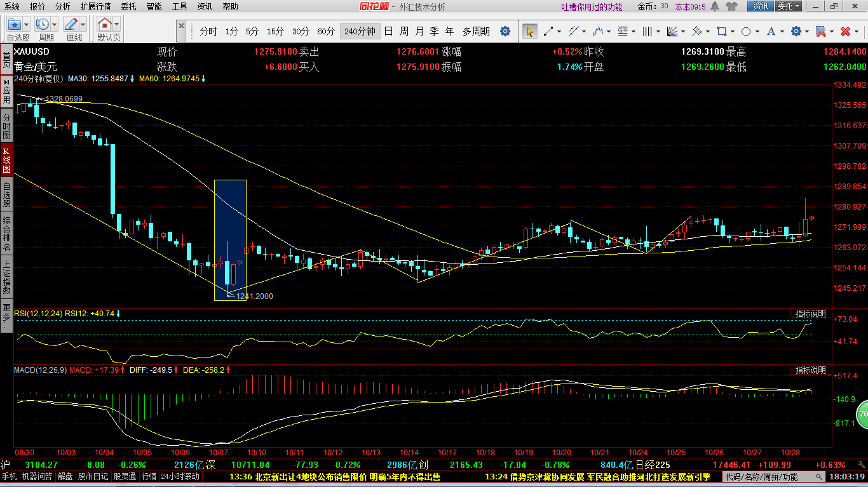
Task: Select the vertical cycle lines tool
Action: tap(648, 31)
